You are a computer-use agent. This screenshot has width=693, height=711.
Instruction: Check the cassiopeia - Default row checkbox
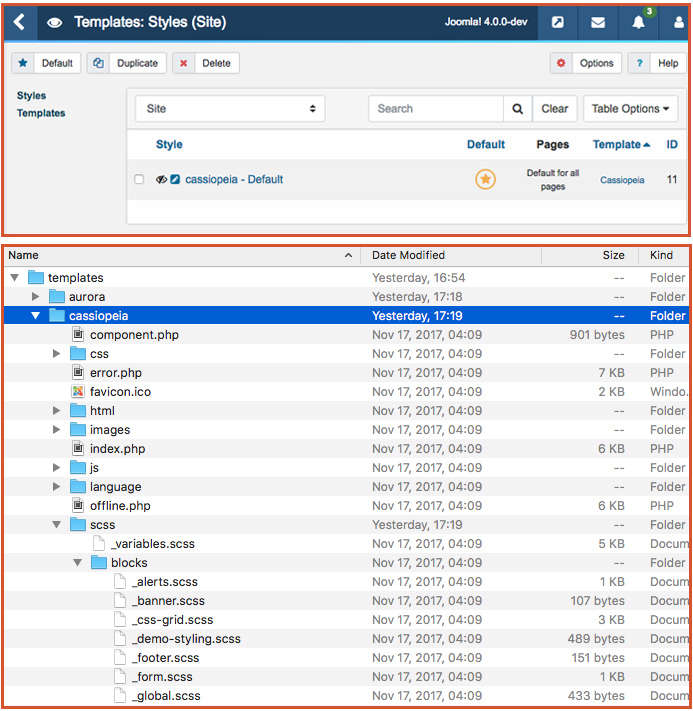(139, 180)
